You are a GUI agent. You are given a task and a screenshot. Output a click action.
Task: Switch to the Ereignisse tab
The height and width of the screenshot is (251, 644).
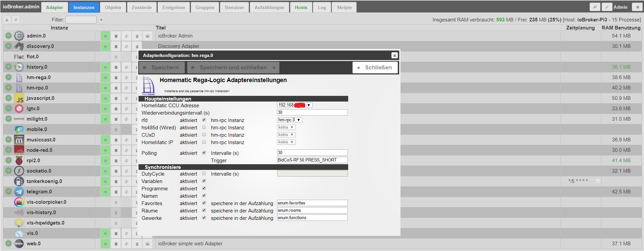click(173, 7)
